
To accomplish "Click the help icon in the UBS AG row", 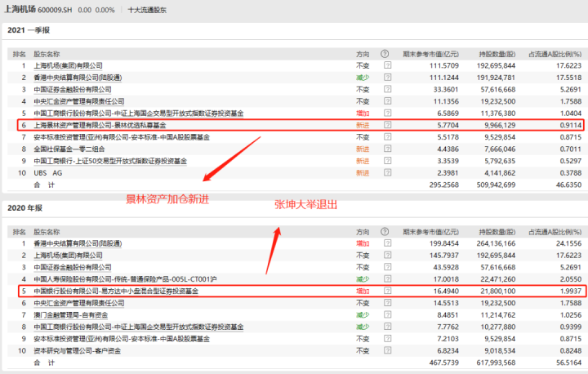I will tap(387, 173).
